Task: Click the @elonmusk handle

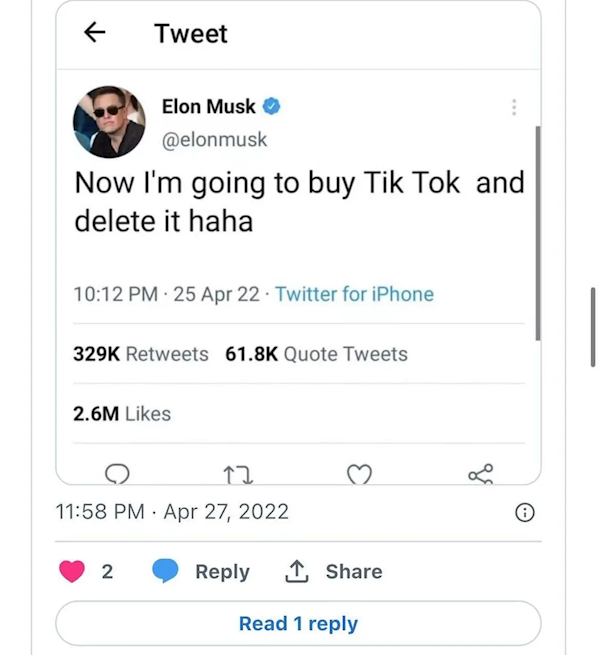Action: tap(214, 139)
